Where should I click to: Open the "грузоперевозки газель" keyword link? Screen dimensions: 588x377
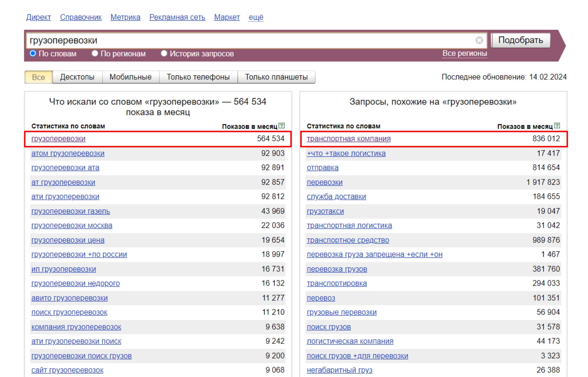(x=71, y=211)
